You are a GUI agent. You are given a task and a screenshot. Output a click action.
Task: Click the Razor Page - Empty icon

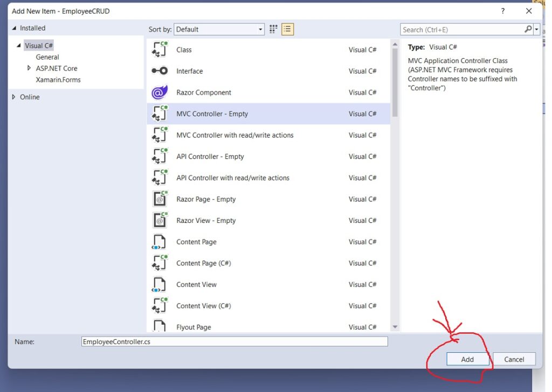160,199
